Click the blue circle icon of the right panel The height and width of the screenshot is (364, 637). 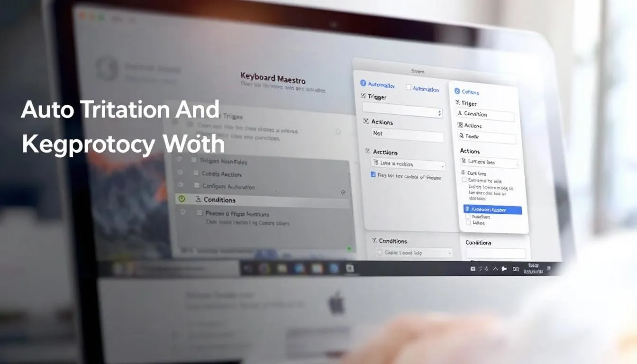click(457, 91)
